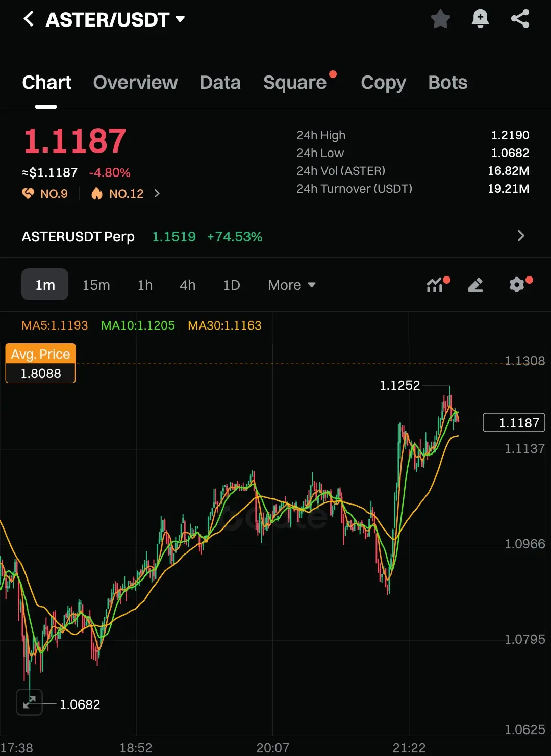
Task: Tap the 24h High value 1.2190
Action: (x=510, y=135)
